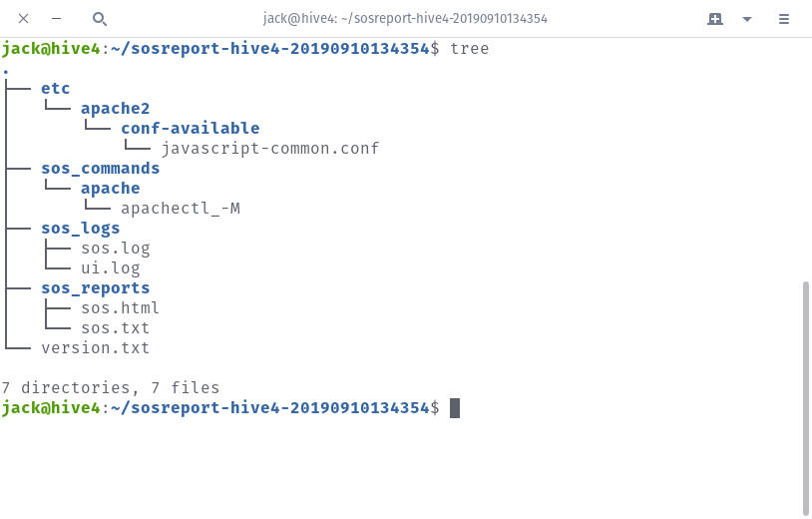Select the apache2 directory in tree output
Viewport: 812px width, 519px height.
click(x=115, y=109)
